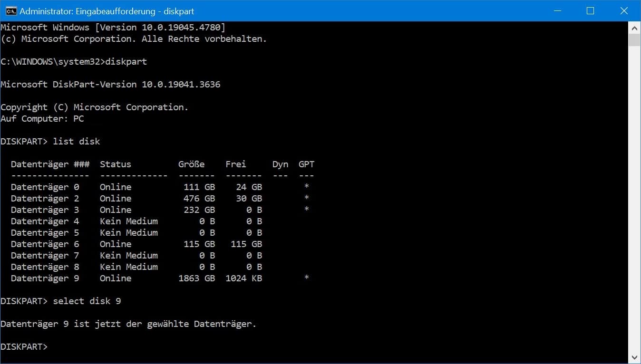Click the GPT asterisk for Datenträger 9
Viewport: 641px width, 364px height.
coord(307,278)
